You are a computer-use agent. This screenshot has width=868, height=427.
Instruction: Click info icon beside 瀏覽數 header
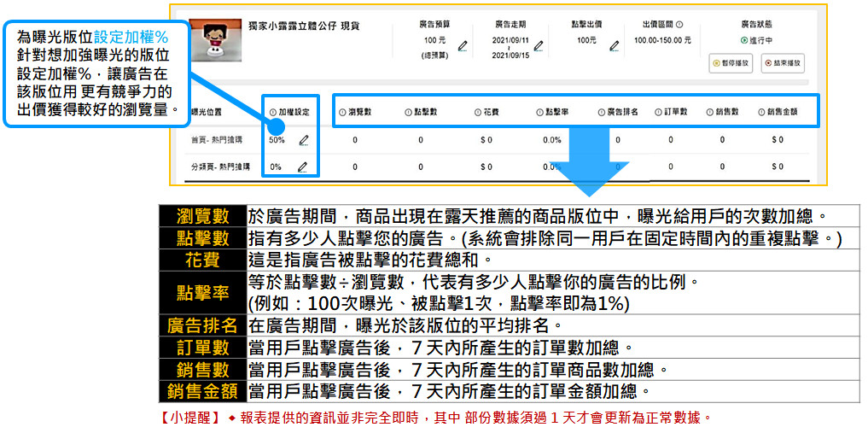pos(342,112)
